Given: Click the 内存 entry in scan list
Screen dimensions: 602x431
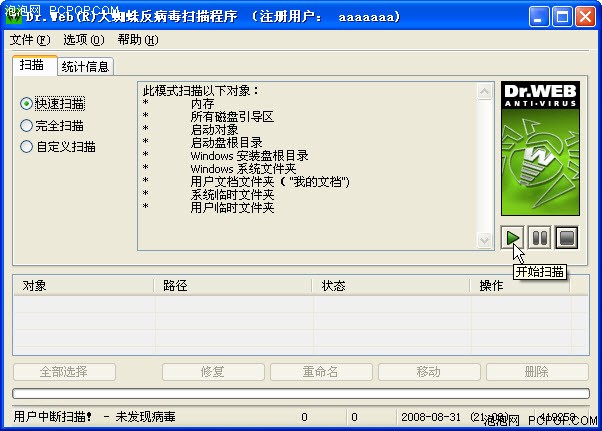Looking at the screenshot, I should click(x=202, y=104).
